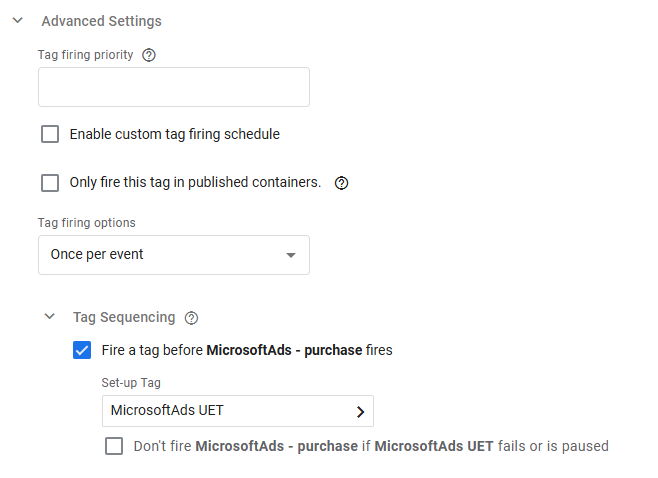Click the dropdown arrow of Tag firing options
This screenshot has height=478, width=658.
[x=291, y=255]
